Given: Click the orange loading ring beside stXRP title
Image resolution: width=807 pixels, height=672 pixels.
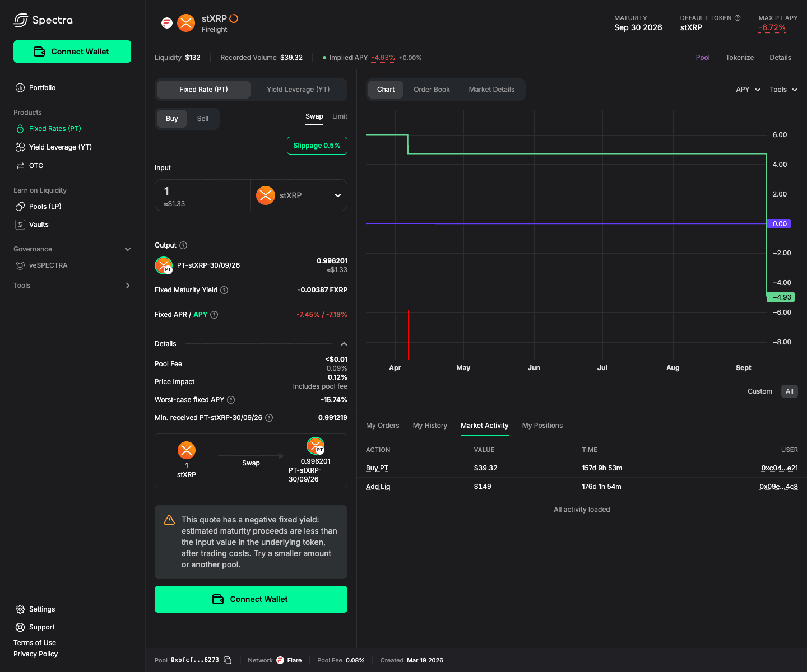Looking at the screenshot, I should pos(234,18).
